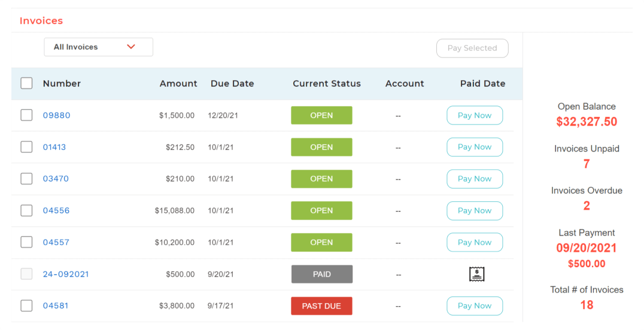
Task: Check the box for invoice 09880
Action: pyautogui.click(x=26, y=115)
